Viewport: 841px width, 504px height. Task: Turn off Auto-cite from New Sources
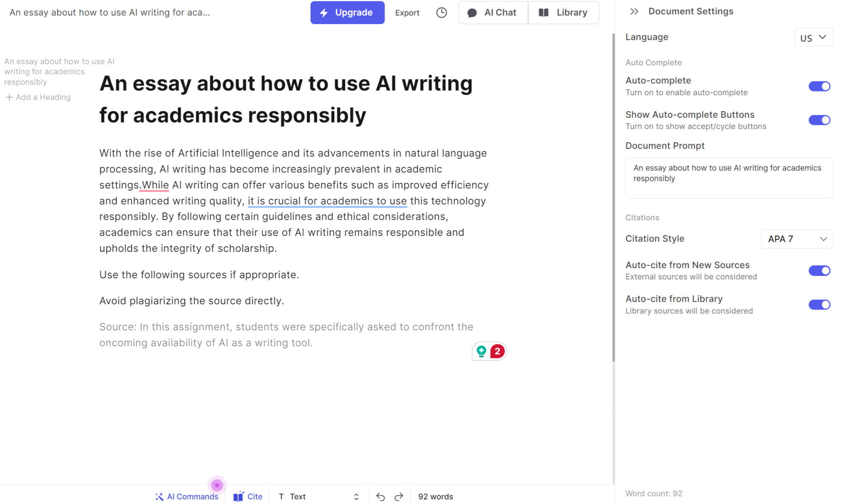(x=820, y=271)
